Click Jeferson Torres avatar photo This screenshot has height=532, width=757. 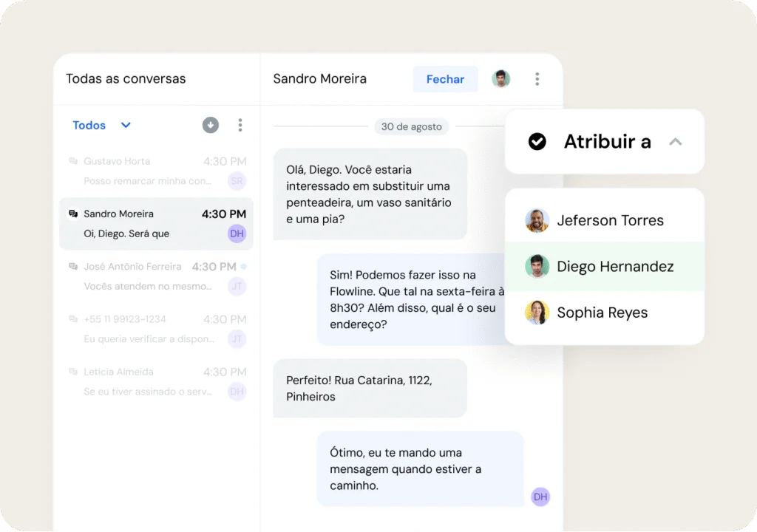[537, 221]
